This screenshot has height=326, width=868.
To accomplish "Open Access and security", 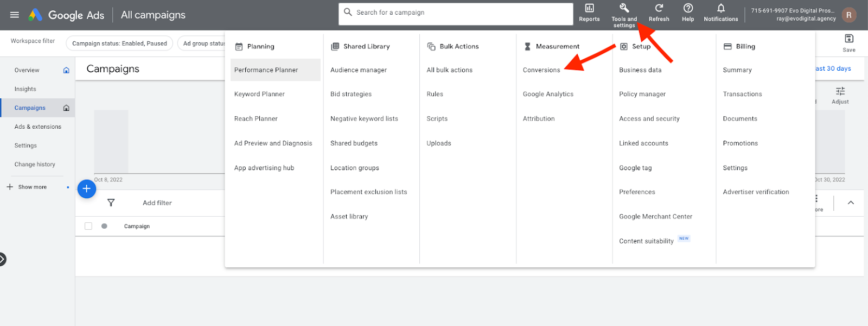I will pos(649,118).
